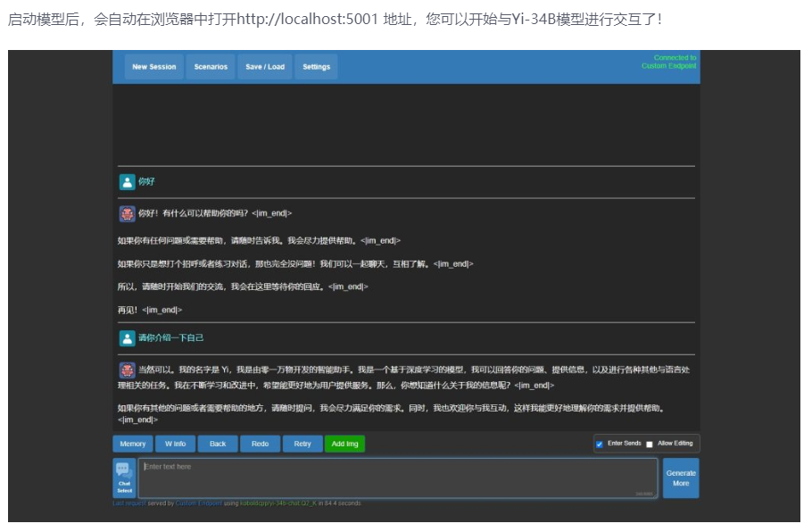Toggle the Enter Sends checkbox
This screenshot has width=812, height=532.
point(600,445)
